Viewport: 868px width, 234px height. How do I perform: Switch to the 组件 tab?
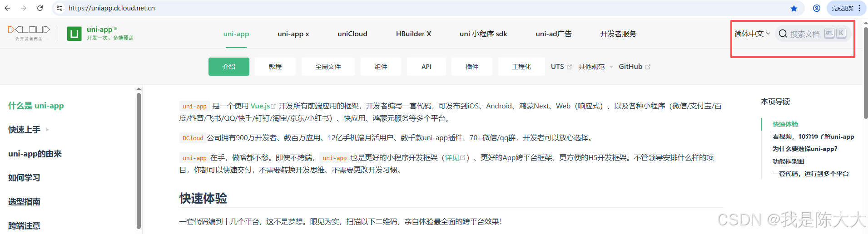point(381,67)
